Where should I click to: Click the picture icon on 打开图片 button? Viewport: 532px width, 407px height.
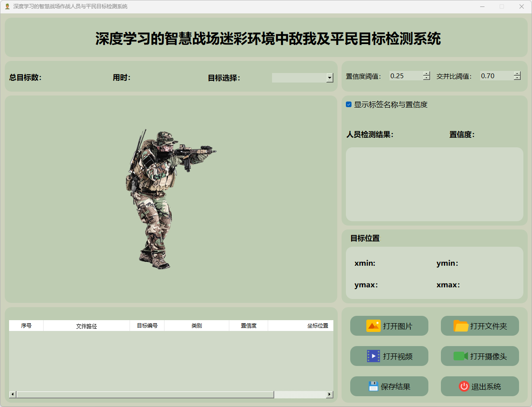coord(373,326)
